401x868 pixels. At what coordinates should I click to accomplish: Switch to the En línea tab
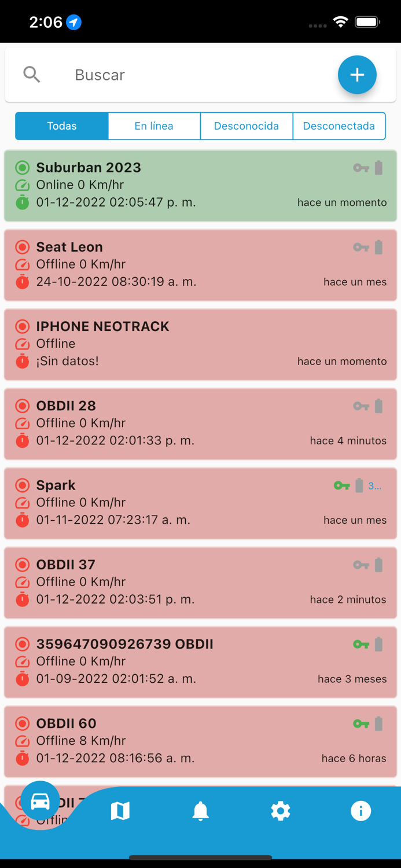(154, 126)
